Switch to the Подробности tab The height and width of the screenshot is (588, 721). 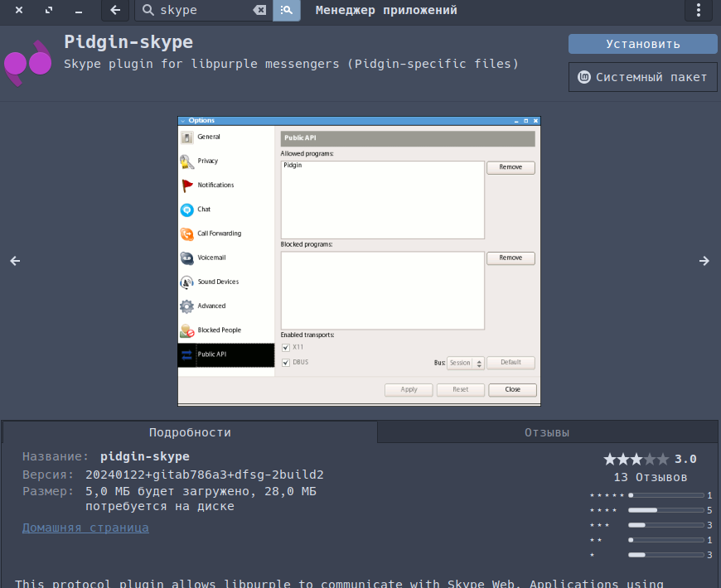click(190, 432)
